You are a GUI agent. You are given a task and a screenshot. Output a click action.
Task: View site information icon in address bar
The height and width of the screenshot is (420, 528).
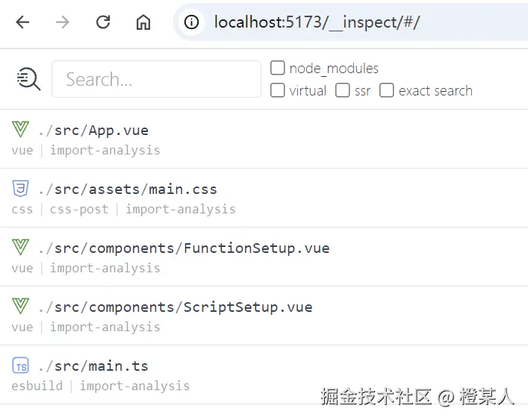pos(191,22)
